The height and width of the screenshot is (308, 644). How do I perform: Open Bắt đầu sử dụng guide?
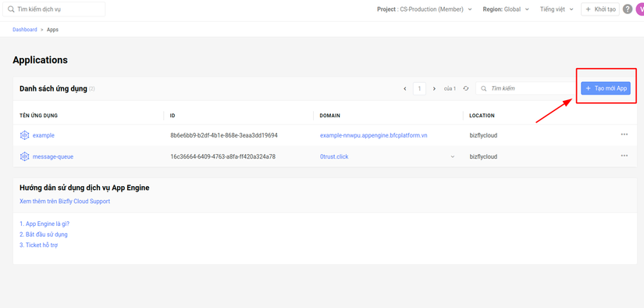[44, 235]
